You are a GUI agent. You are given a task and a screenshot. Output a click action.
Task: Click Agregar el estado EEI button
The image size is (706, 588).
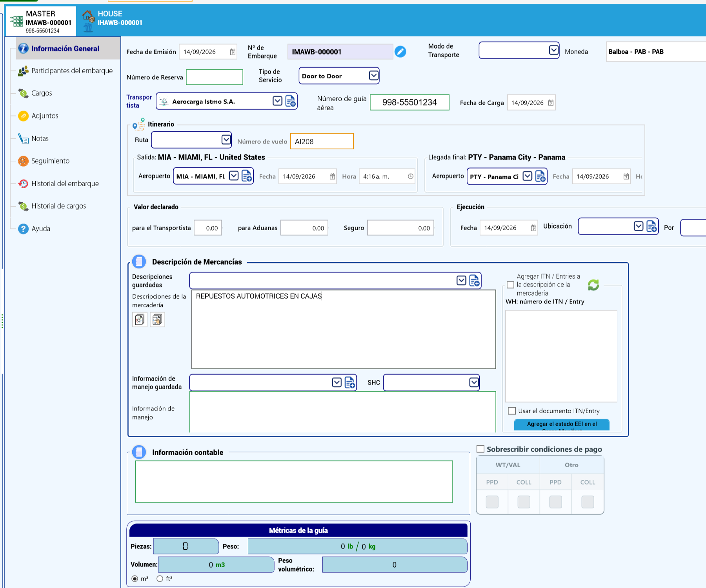(x=562, y=425)
